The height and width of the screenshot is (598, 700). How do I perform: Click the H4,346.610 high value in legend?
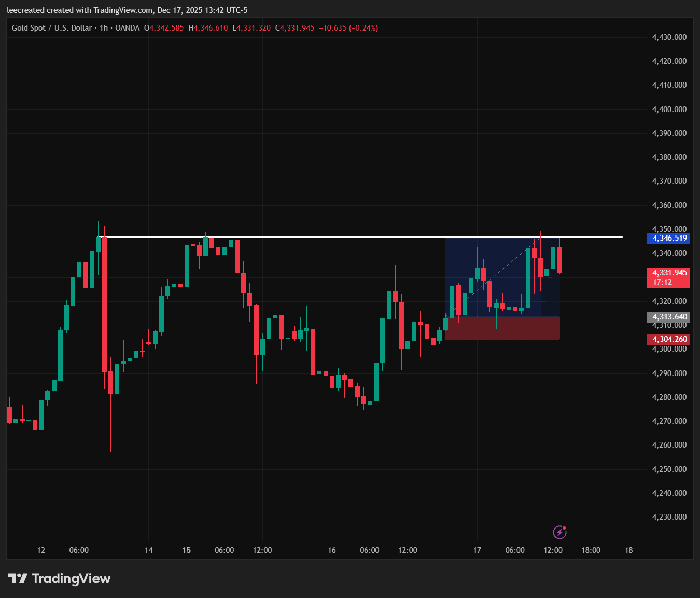[x=208, y=28]
